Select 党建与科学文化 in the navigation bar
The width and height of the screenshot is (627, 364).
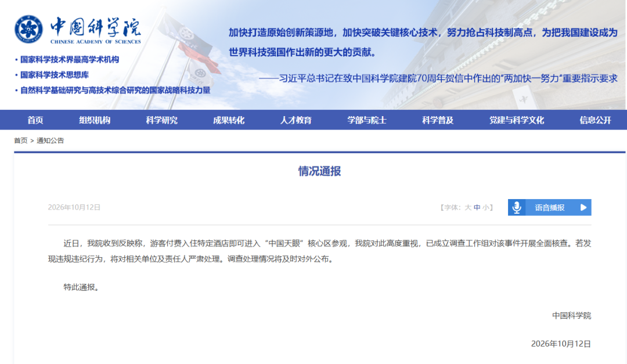coord(517,120)
